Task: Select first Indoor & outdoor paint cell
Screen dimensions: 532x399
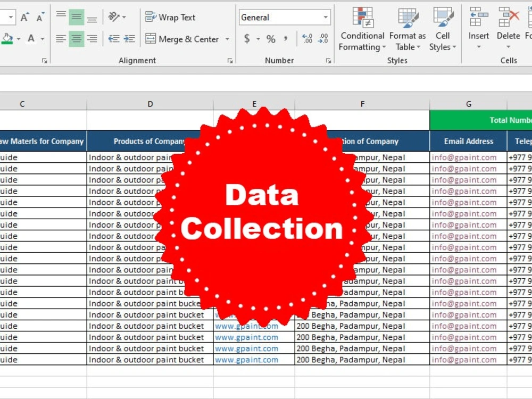Action: click(x=150, y=157)
